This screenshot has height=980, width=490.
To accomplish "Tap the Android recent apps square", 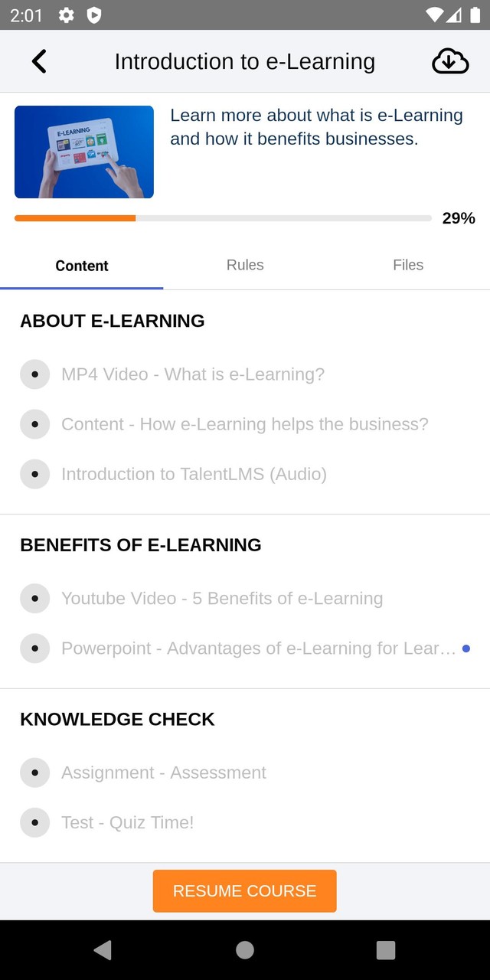I will [386, 950].
